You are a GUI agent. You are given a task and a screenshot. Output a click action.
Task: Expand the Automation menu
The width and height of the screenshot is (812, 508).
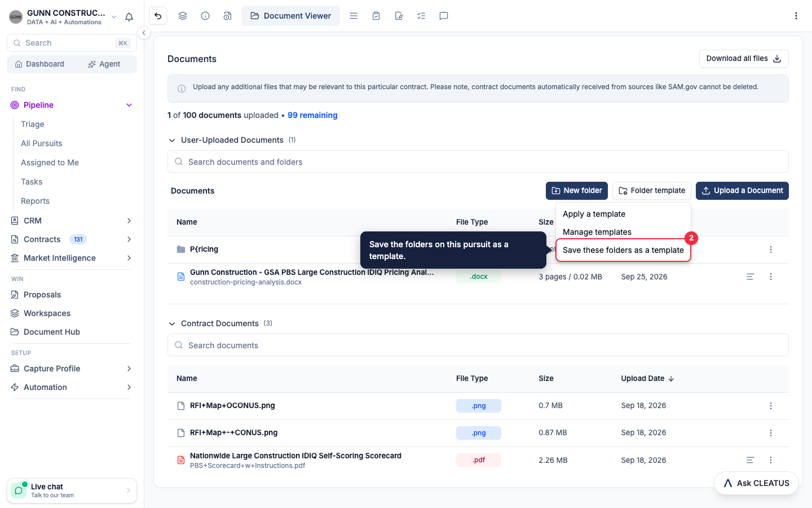pos(129,387)
